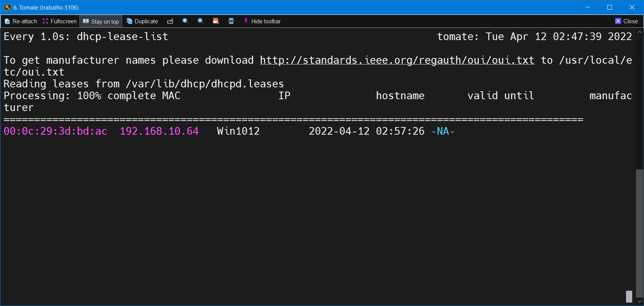Screen dimensions: 644x306
Task: Click the hostname Win1012
Action: (238, 131)
